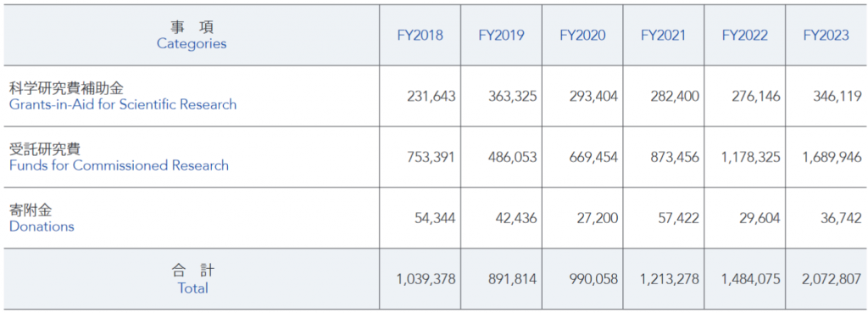
Task: Click the FY2019 total 891,814
Action: tap(512, 279)
